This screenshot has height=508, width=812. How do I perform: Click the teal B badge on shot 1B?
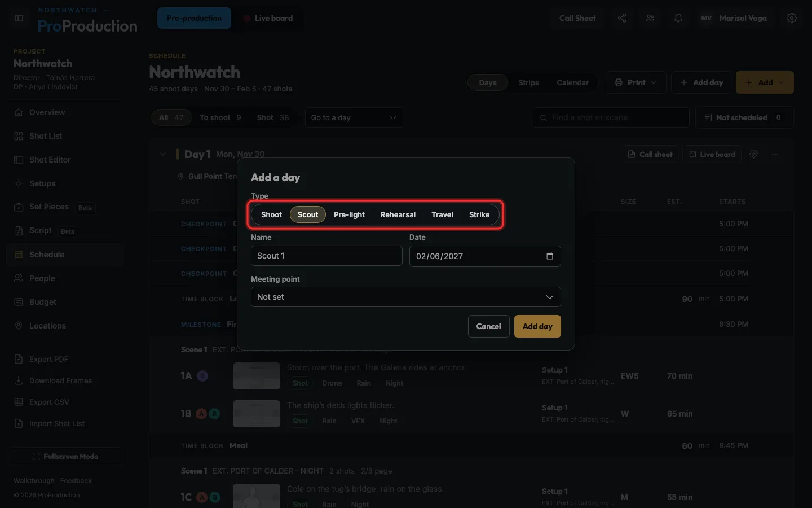214,414
